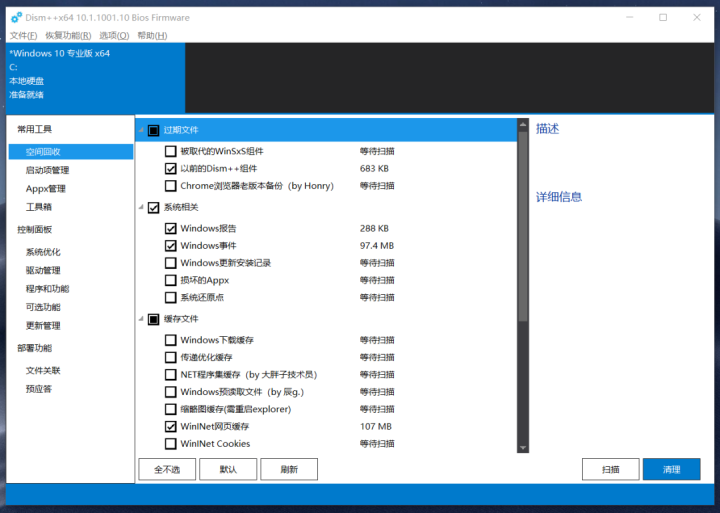Select the Windows 10 专业版 x64 image tile
This screenshot has height=513, width=720.
coord(96,78)
